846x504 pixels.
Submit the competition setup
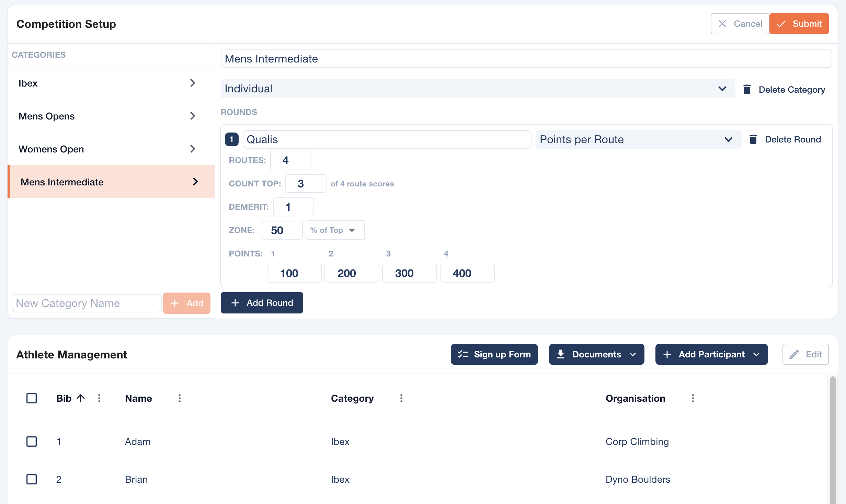[799, 24]
